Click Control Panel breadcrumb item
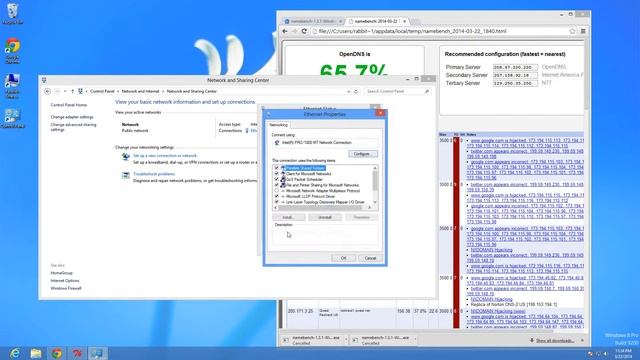This screenshot has width=640, height=360. click(x=102, y=91)
